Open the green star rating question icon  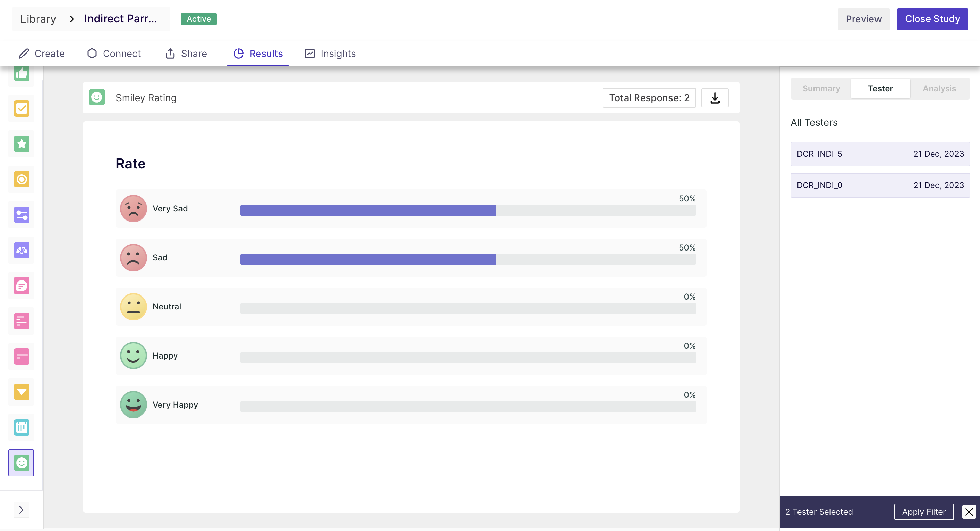(x=21, y=144)
